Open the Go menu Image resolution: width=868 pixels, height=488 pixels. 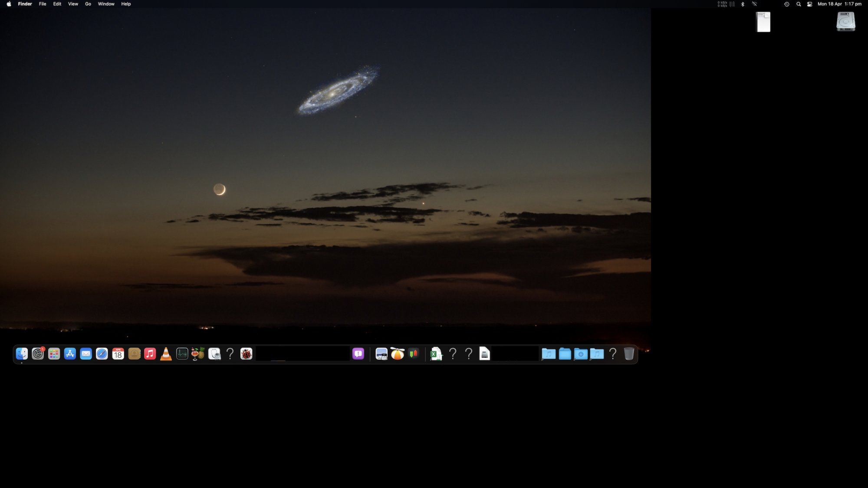88,4
